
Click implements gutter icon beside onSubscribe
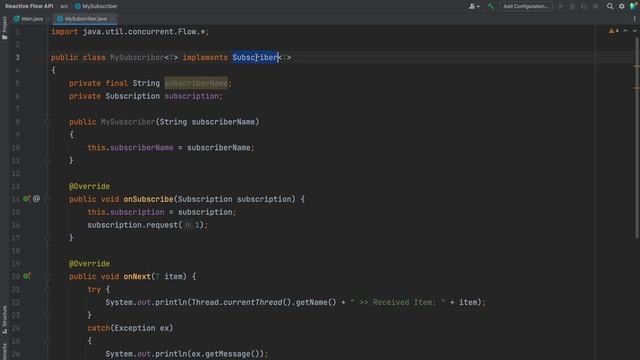(27, 199)
